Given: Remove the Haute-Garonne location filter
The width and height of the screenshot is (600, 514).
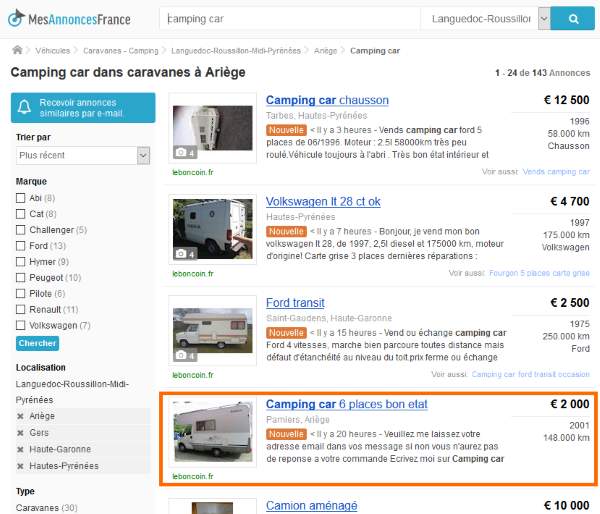Looking at the screenshot, I should tap(20, 449).
